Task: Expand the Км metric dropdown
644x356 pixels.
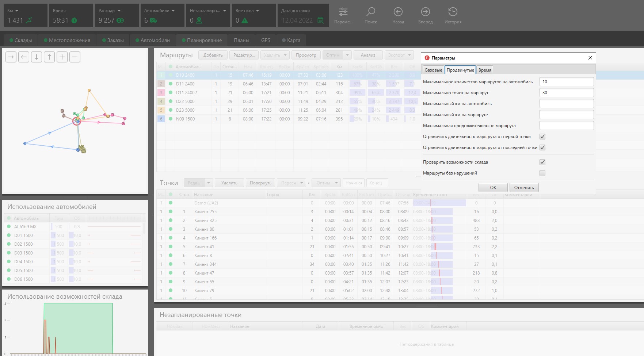Action: [17, 11]
